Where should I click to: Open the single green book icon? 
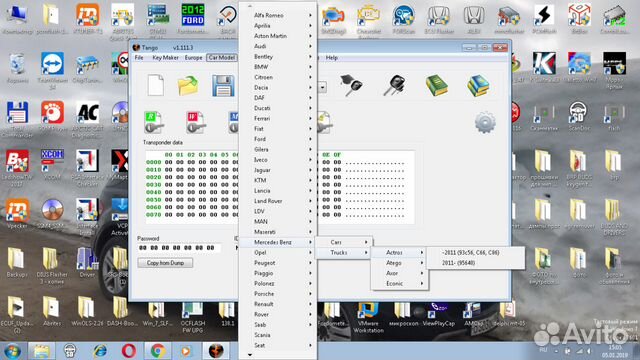point(437,86)
